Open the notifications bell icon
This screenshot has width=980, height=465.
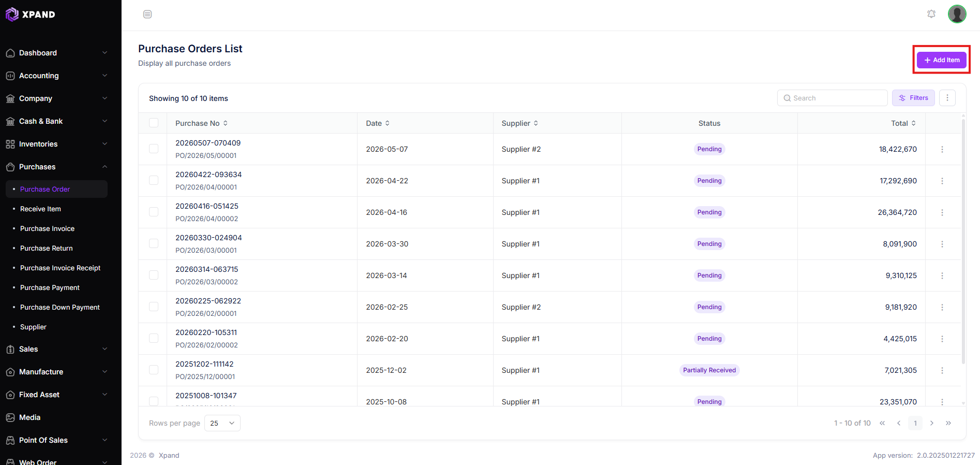[x=931, y=14]
